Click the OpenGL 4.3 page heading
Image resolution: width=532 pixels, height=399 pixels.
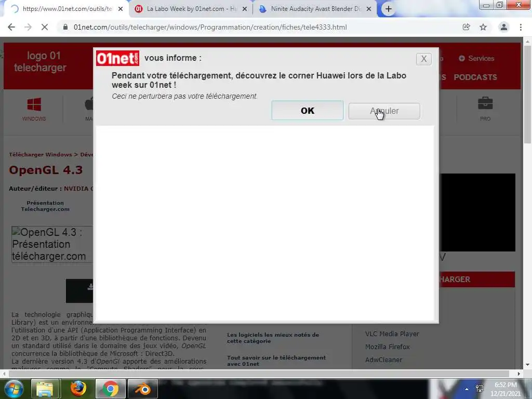coord(46,170)
